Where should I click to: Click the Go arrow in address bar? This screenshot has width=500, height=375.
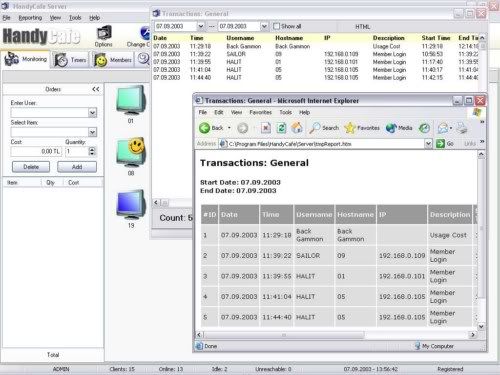[440, 144]
